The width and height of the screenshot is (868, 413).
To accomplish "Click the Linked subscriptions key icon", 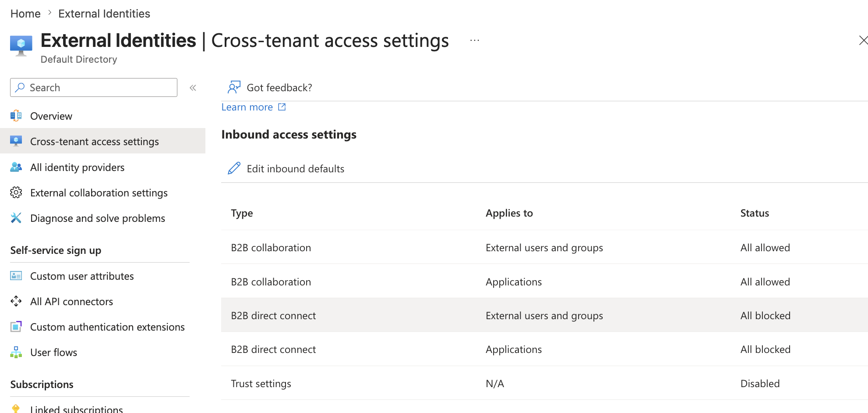I will (x=16, y=409).
